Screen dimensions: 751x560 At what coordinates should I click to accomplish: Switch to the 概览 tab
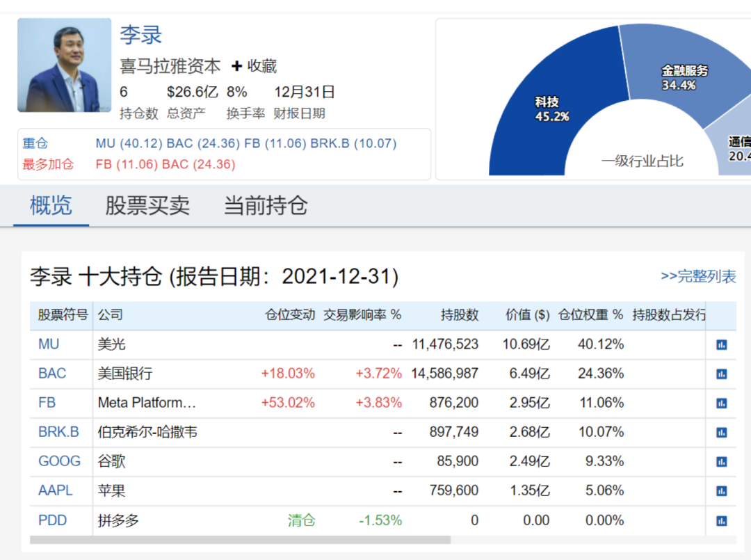pyautogui.click(x=51, y=205)
